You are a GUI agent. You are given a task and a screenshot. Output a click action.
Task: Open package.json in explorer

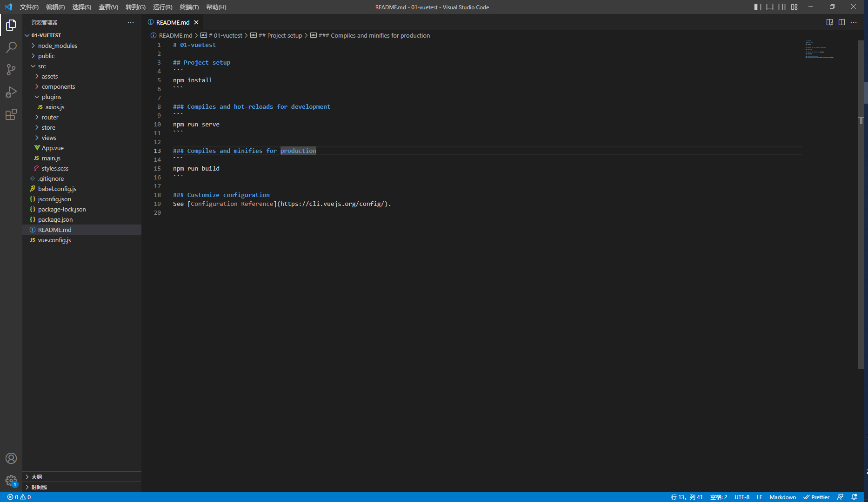coord(82,219)
